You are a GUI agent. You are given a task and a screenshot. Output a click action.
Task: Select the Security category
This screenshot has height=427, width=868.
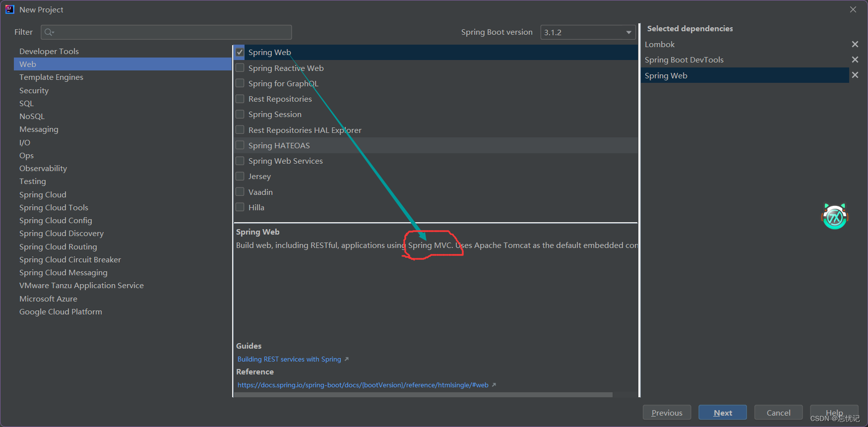pyautogui.click(x=34, y=90)
